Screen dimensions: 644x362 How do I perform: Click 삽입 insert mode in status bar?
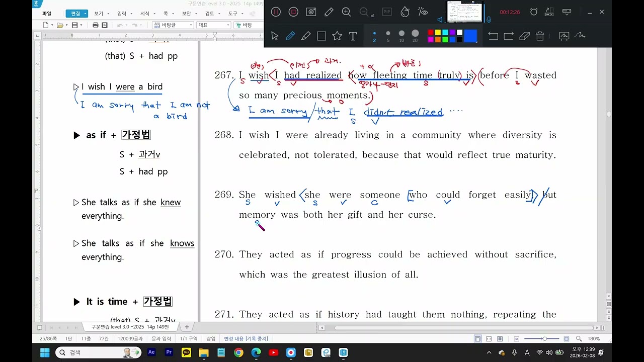point(211,339)
